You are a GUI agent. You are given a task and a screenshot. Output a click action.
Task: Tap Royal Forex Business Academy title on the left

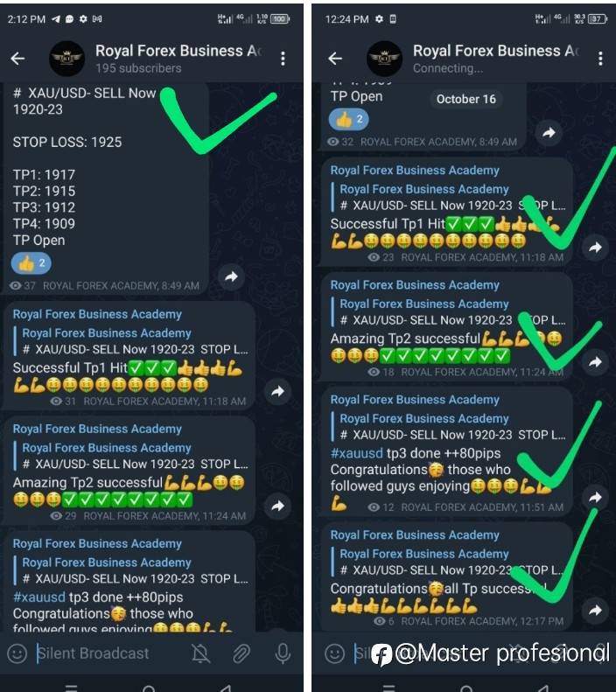click(178, 51)
